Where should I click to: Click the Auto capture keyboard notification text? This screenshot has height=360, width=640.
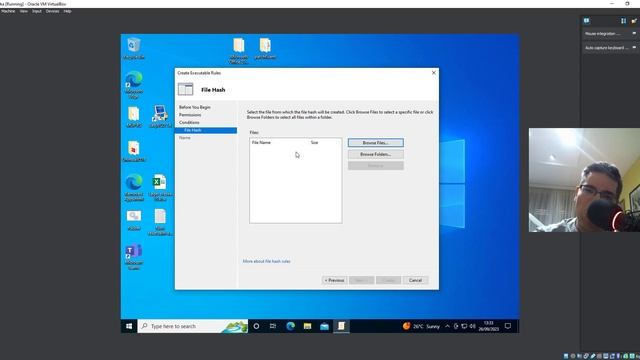coord(607,48)
